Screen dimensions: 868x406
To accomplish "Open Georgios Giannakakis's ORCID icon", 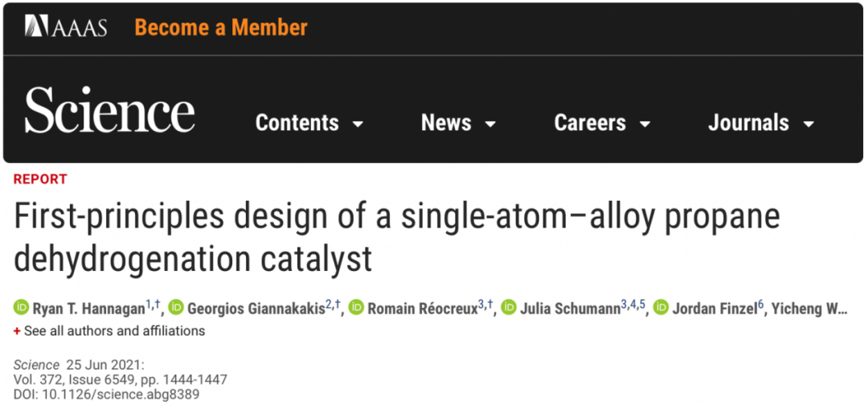I will [176, 307].
